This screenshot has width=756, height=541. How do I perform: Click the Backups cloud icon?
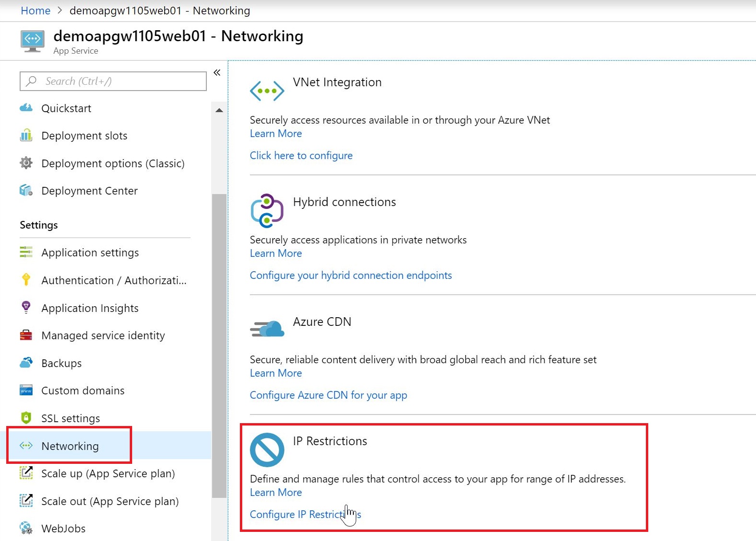point(26,363)
